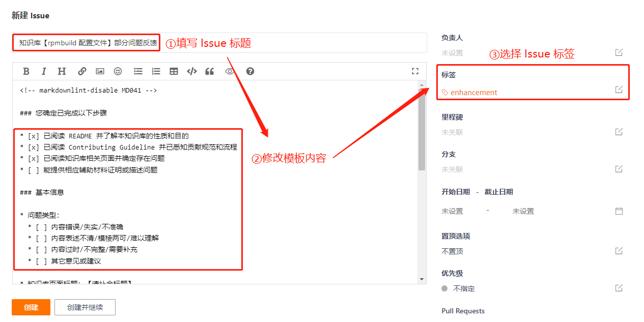Screen dimensions: 644x322
Task: Insert an unordered bullet list
Action: click(x=138, y=71)
